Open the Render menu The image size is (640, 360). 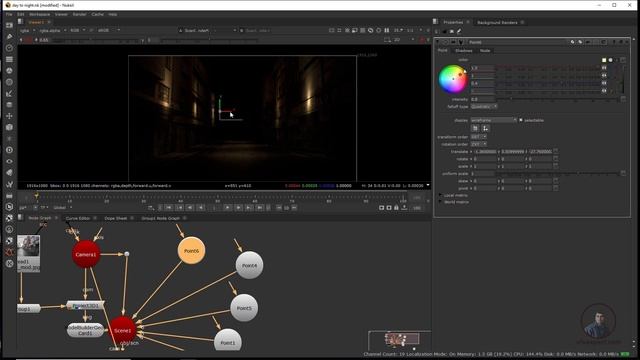[80, 14]
